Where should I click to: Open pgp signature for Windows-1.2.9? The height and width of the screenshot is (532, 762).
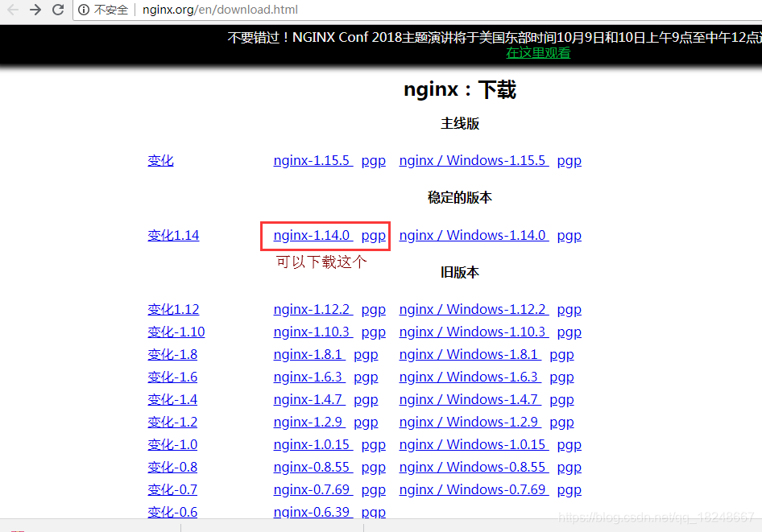(561, 423)
